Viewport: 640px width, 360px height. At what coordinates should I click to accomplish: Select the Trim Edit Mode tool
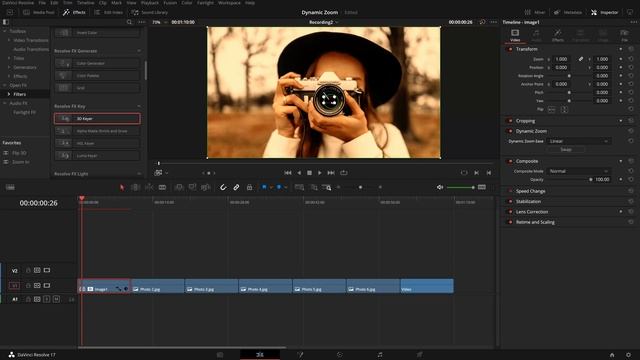pyautogui.click(x=136, y=187)
